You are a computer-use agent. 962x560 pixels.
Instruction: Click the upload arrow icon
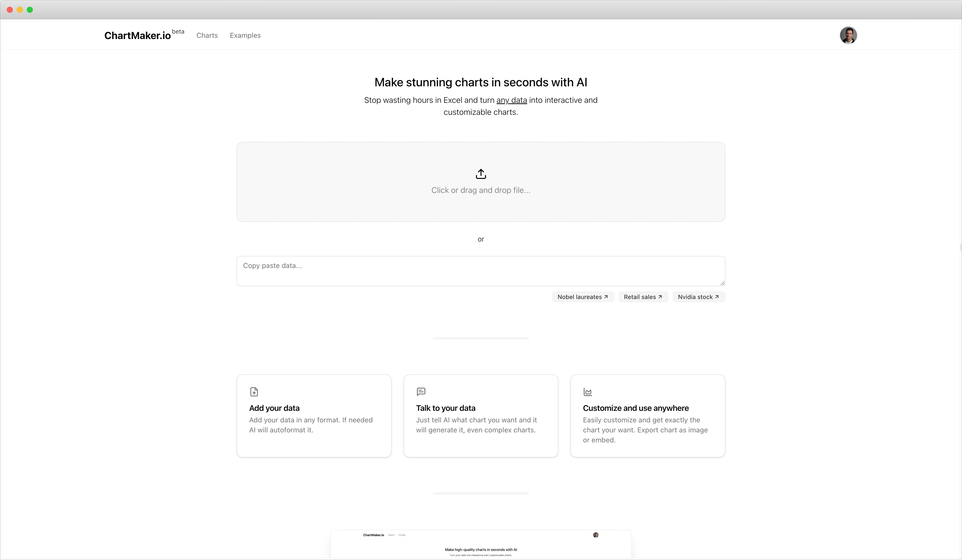(x=480, y=174)
